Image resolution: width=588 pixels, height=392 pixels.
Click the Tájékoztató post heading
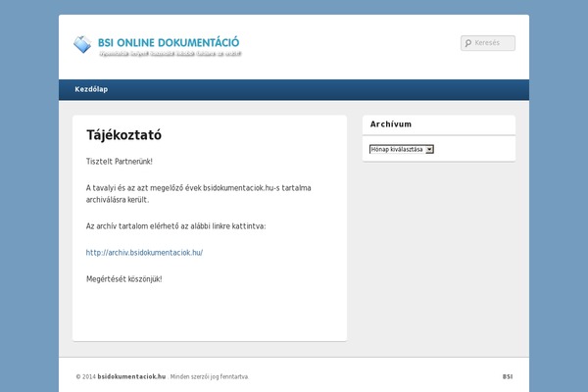123,135
